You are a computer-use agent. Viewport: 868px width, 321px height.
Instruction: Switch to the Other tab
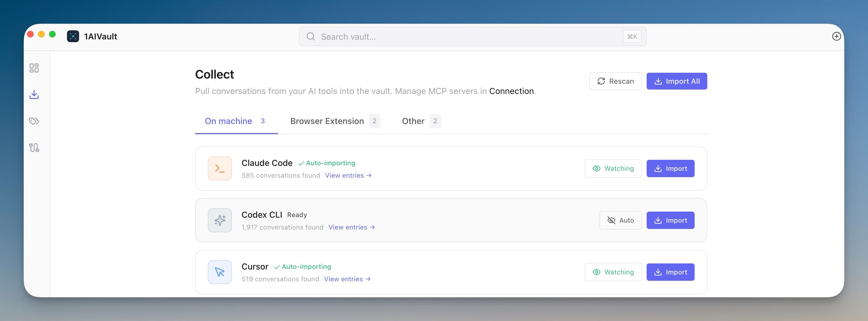421,121
